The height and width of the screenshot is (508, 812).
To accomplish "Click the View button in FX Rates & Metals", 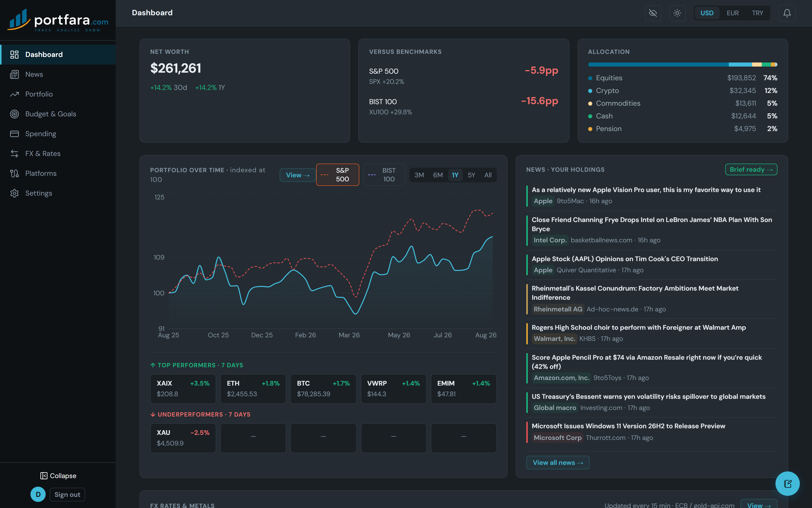I will (759, 504).
